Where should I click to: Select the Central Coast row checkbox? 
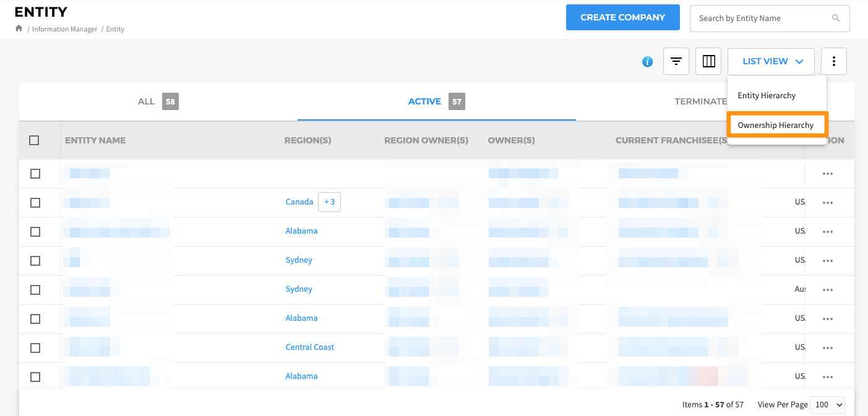[35, 347]
